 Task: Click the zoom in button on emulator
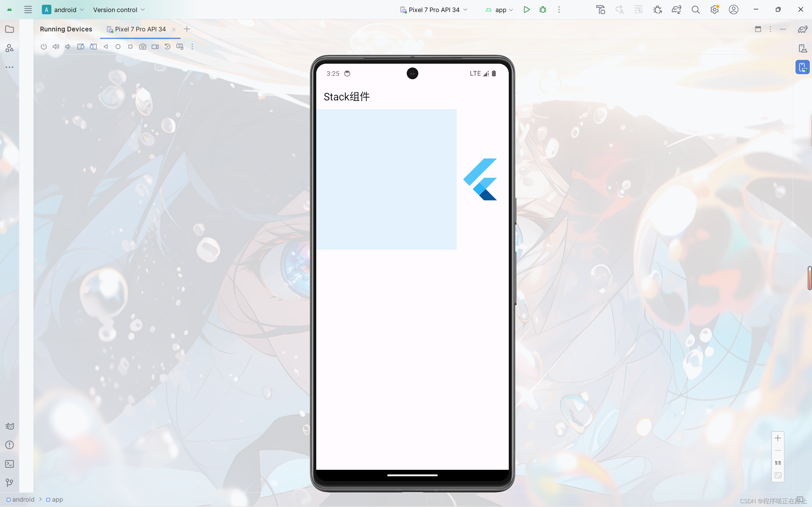point(777,438)
